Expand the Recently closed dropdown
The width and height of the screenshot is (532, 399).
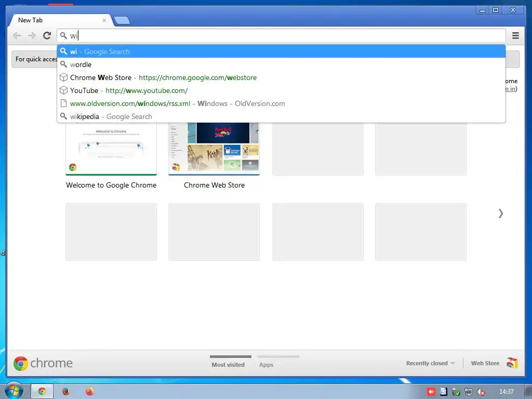click(x=430, y=363)
